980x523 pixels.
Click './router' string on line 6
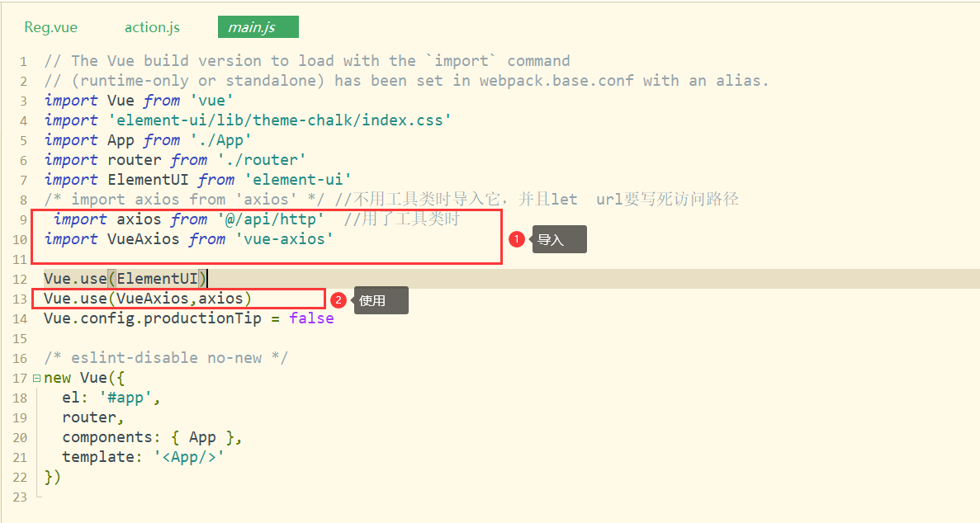261,160
